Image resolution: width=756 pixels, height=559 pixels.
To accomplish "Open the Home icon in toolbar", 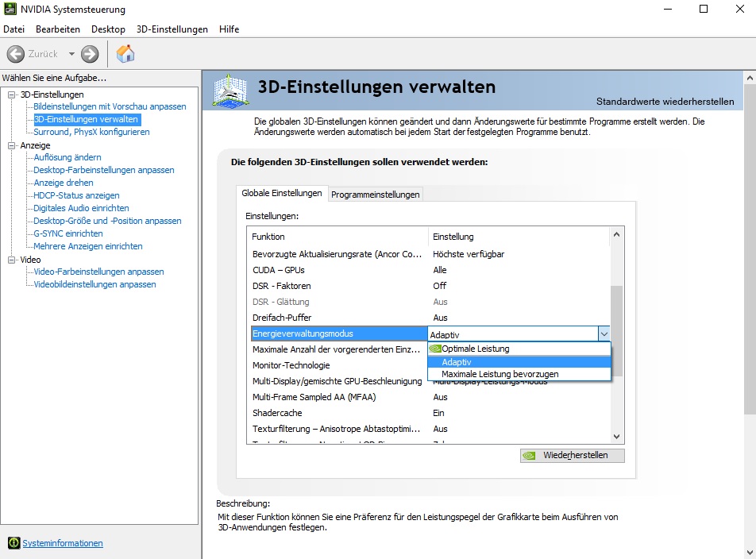I will pos(125,53).
